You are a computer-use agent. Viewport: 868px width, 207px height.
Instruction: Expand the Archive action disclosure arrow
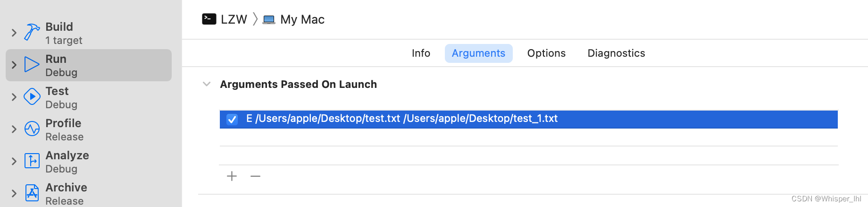tap(14, 193)
